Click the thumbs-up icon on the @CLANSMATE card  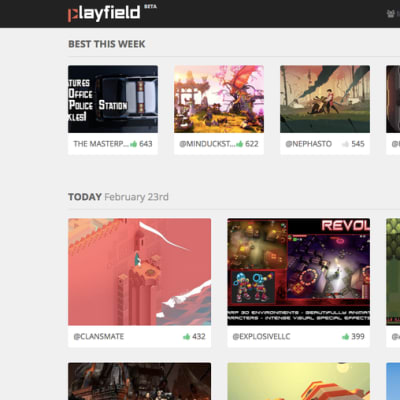point(186,336)
